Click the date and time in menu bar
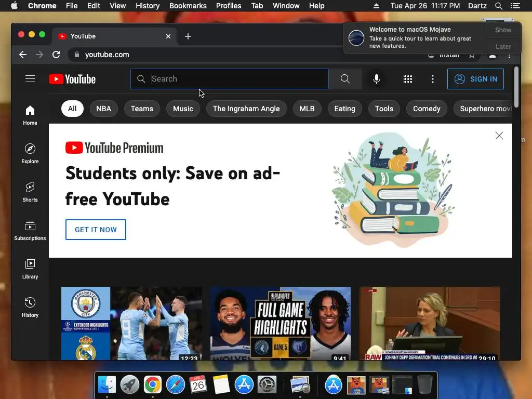The width and height of the screenshot is (532, 399). [425, 6]
